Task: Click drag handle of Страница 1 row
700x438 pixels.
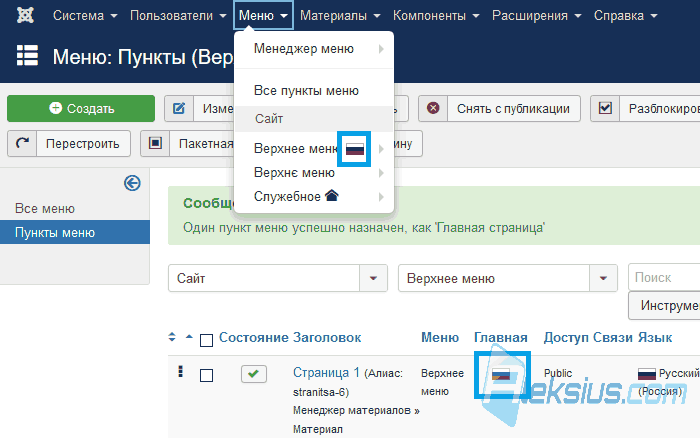Action: coord(180,371)
